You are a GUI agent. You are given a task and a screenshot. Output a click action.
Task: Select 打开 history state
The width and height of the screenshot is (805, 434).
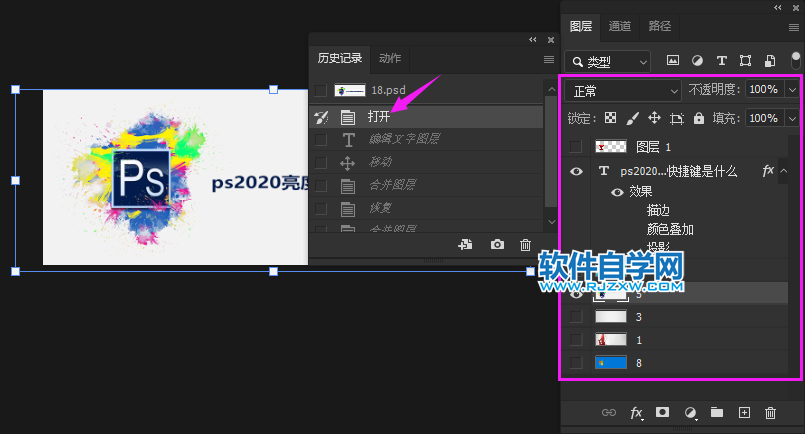pos(426,117)
